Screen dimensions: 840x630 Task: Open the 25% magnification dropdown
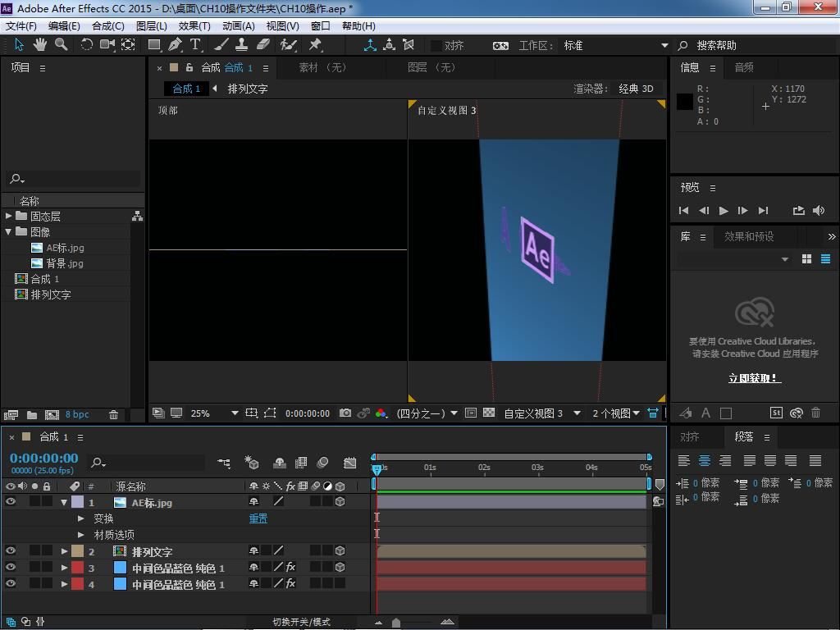point(214,413)
